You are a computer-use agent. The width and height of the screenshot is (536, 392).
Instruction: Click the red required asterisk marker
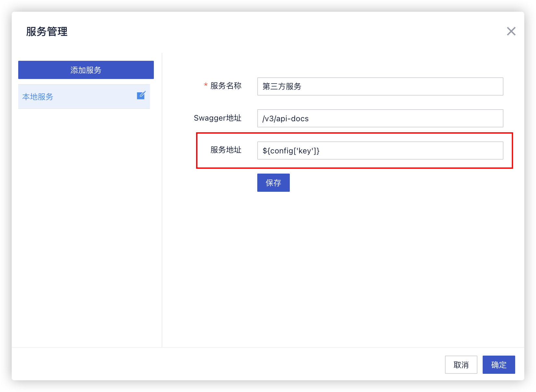click(x=206, y=85)
